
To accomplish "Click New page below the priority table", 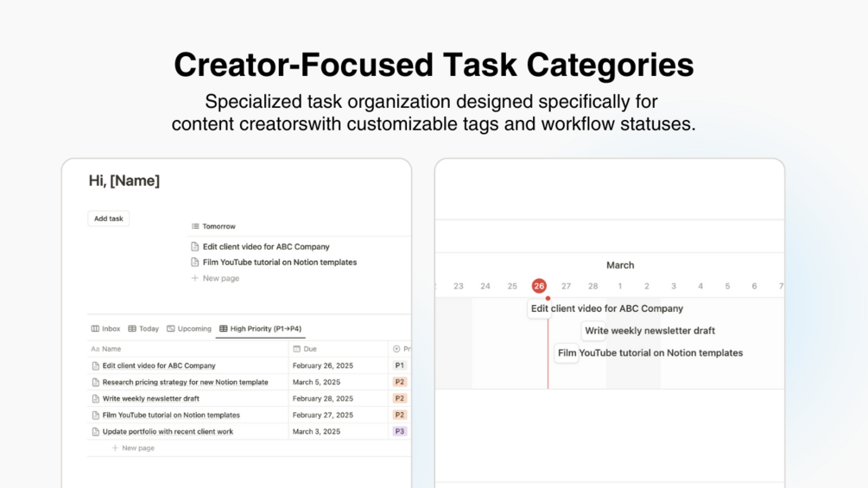I will (138, 448).
